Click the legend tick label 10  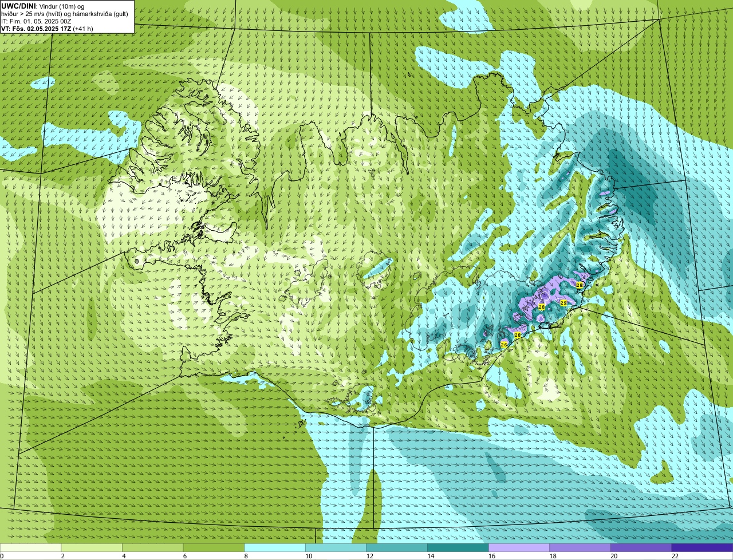[309, 556]
